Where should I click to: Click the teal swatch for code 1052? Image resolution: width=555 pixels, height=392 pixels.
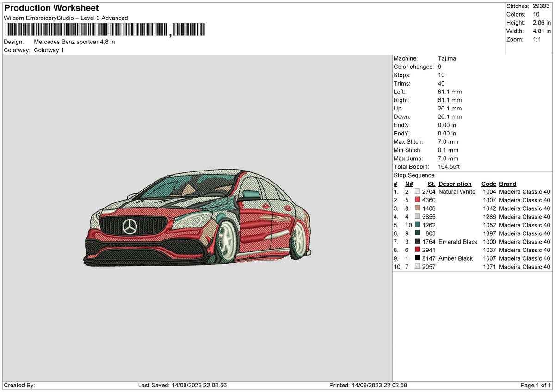pyautogui.click(x=417, y=225)
